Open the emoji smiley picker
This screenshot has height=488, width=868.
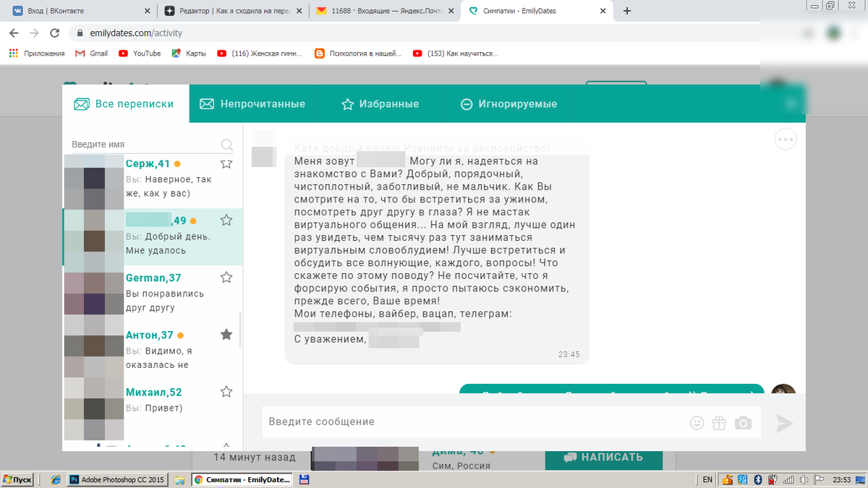click(x=697, y=423)
